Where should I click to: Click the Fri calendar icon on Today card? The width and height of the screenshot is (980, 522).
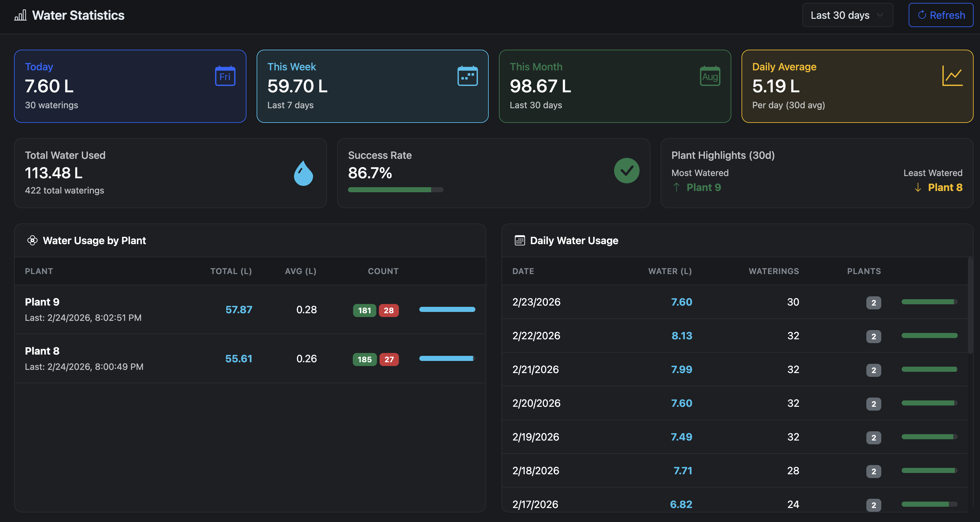pyautogui.click(x=225, y=76)
